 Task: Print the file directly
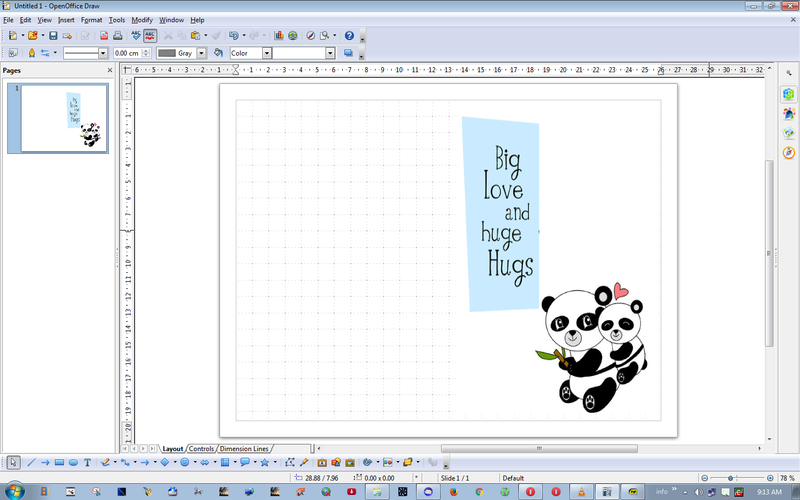click(118, 36)
